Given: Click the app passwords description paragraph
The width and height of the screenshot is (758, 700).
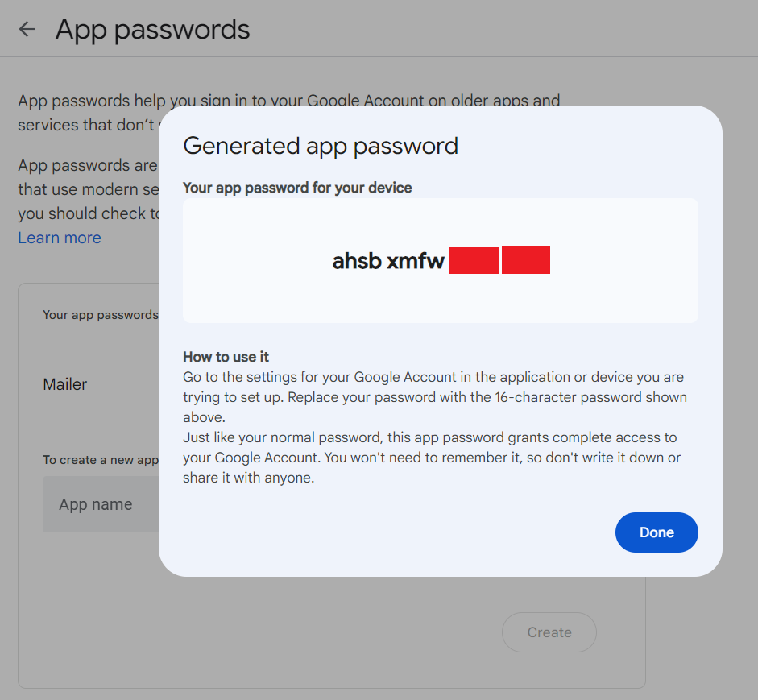Looking at the screenshot, I should [89, 113].
